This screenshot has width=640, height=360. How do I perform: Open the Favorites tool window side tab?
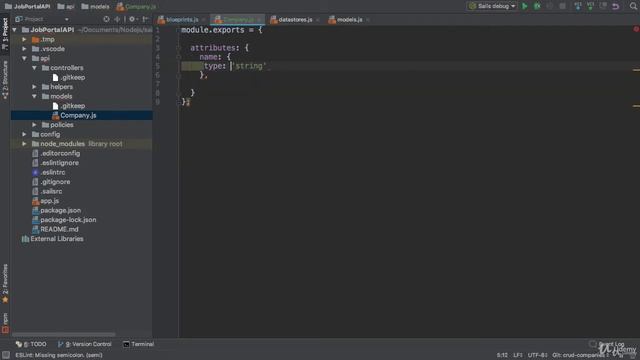[x=5, y=283]
